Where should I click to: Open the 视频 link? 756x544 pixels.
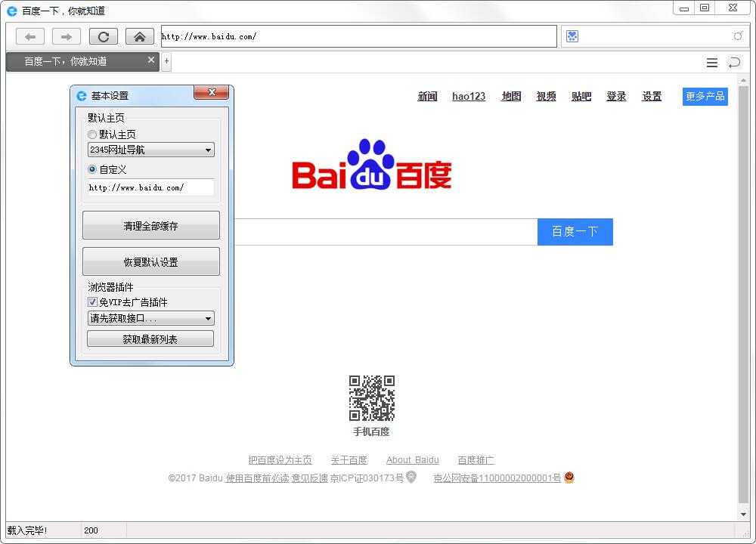pyautogui.click(x=547, y=97)
